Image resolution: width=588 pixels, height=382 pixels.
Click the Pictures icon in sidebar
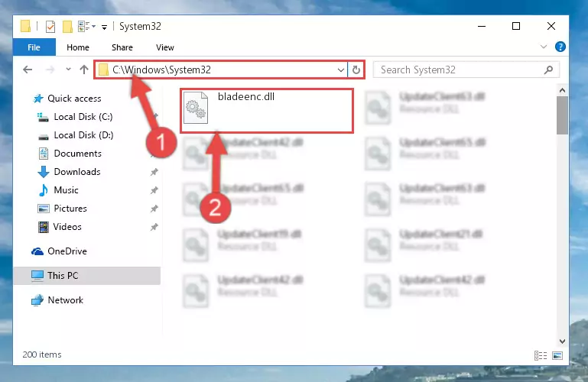(44, 209)
